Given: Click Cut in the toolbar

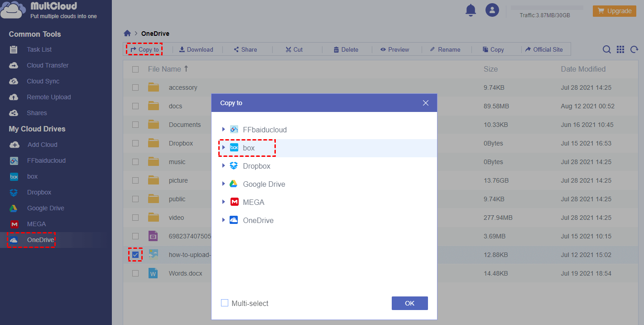Looking at the screenshot, I should click(294, 49).
